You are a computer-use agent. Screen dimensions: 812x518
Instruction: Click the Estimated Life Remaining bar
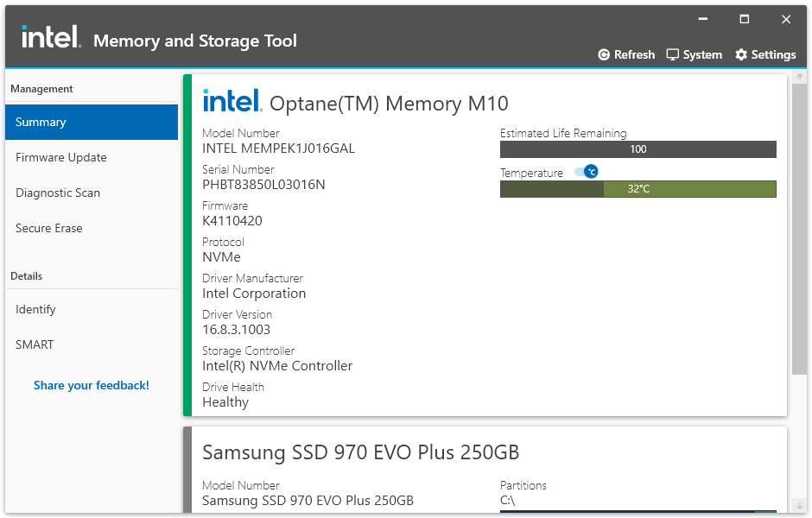[638, 149]
